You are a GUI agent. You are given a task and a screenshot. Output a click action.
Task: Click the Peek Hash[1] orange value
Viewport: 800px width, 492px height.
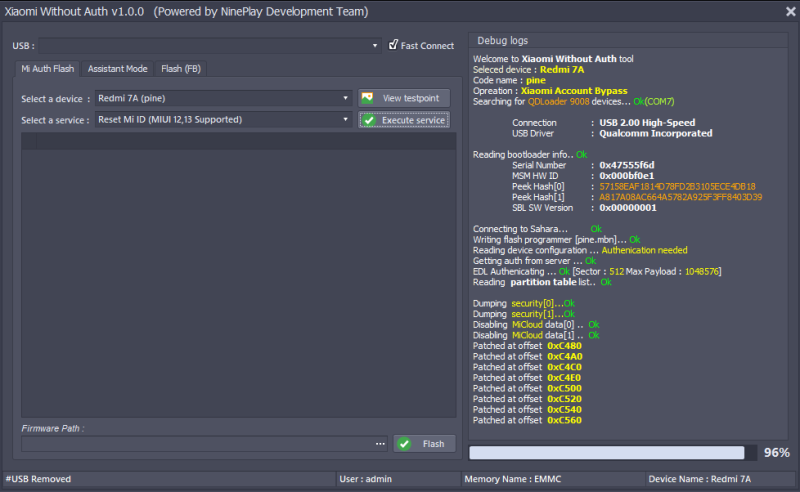(680, 197)
